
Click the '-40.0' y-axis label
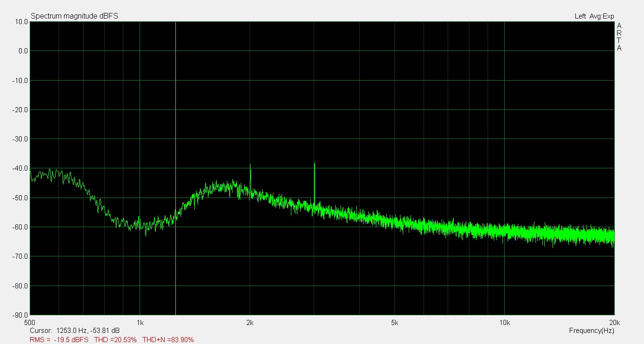point(20,168)
